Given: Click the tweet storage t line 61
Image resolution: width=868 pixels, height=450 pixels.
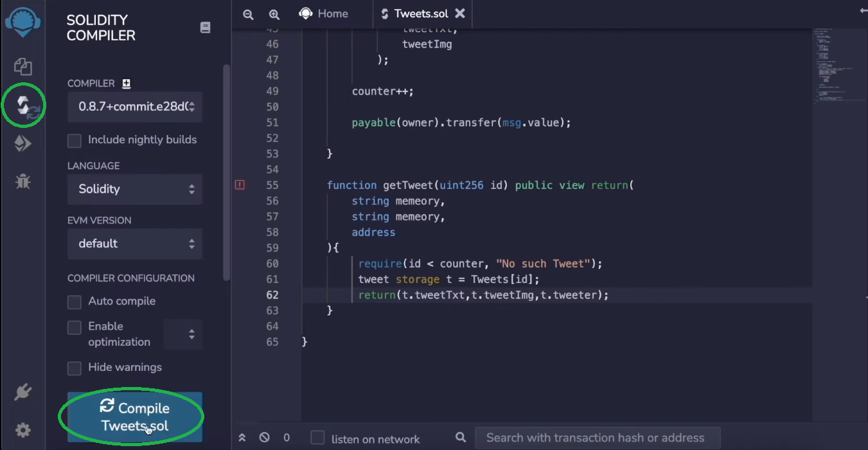Looking at the screenshot, I should pos(449,279).
